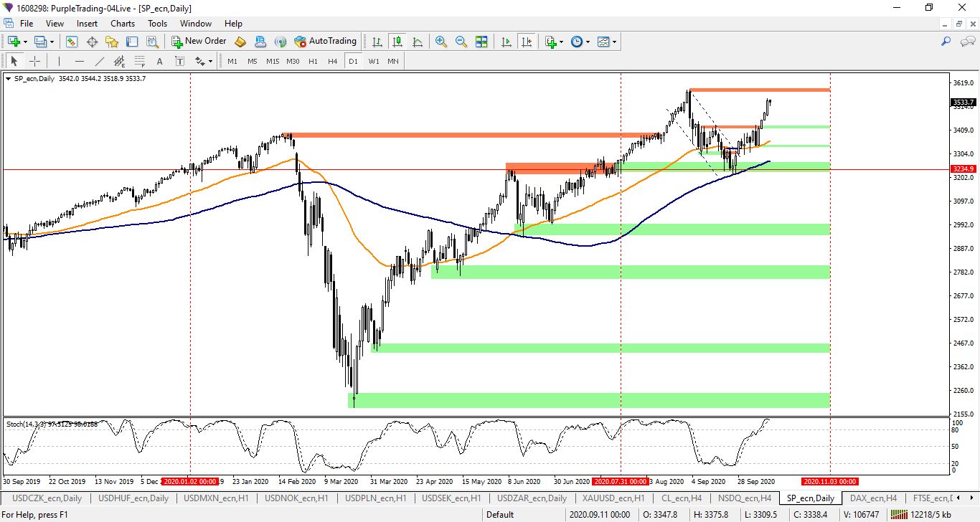Zoom out the chart
The image size is (980, 522).
[461, 42]
